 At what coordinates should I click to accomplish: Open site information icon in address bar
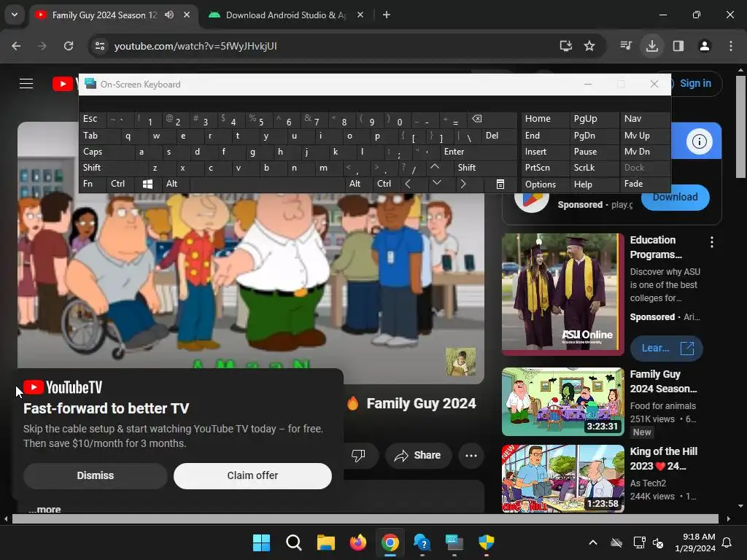(100, 46)
